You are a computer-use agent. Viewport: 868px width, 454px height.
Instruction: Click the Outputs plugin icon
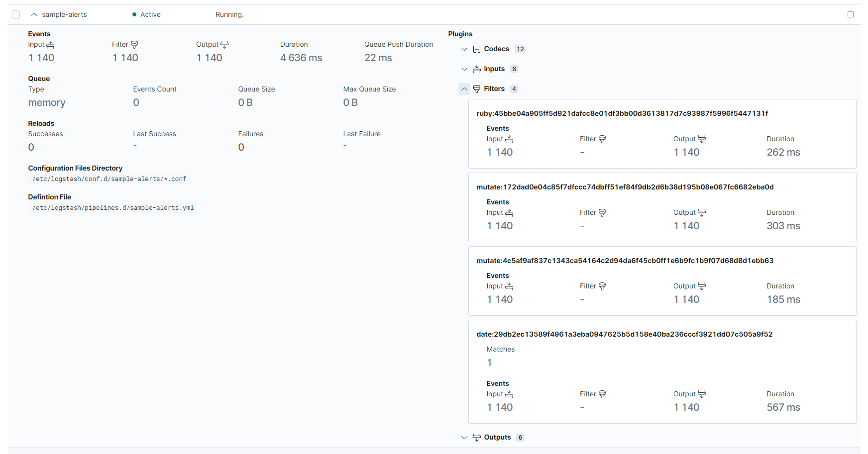pos(476,438)
